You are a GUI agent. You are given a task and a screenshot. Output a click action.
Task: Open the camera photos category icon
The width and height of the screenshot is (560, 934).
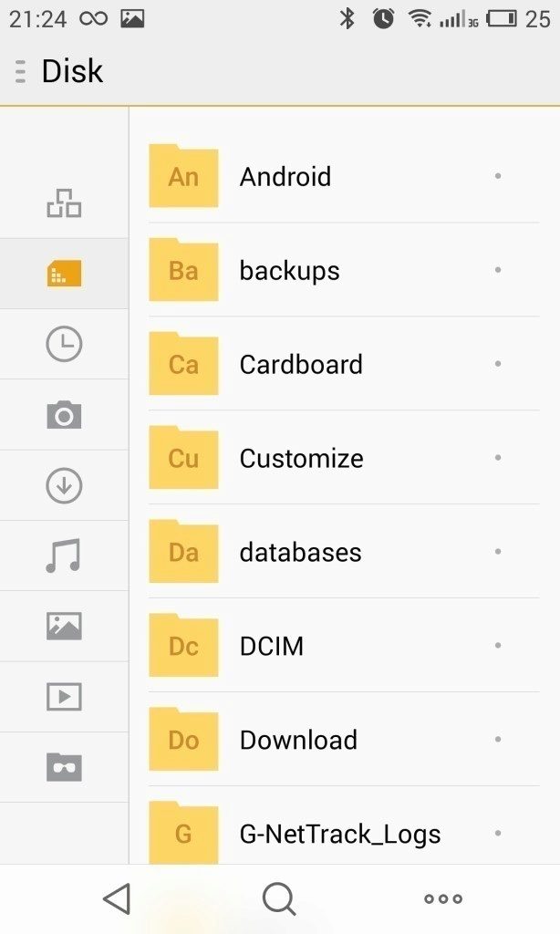(64, 415)
